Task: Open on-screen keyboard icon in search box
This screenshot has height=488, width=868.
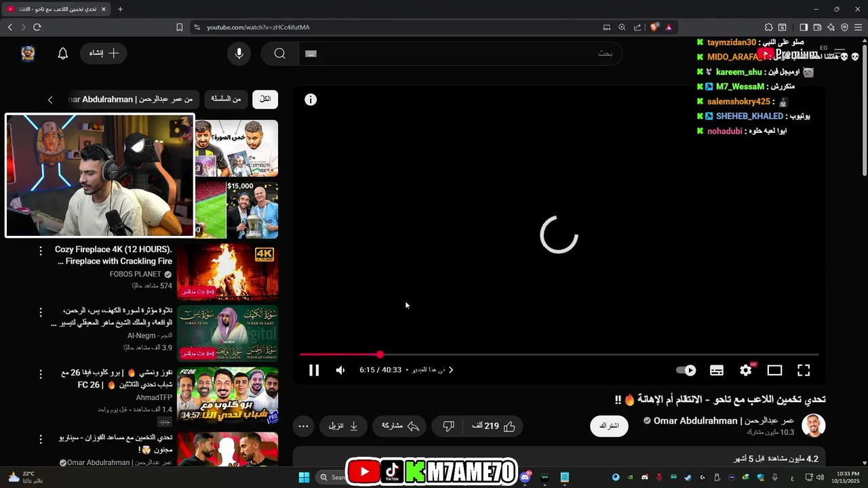Action: tap(311, 54)
